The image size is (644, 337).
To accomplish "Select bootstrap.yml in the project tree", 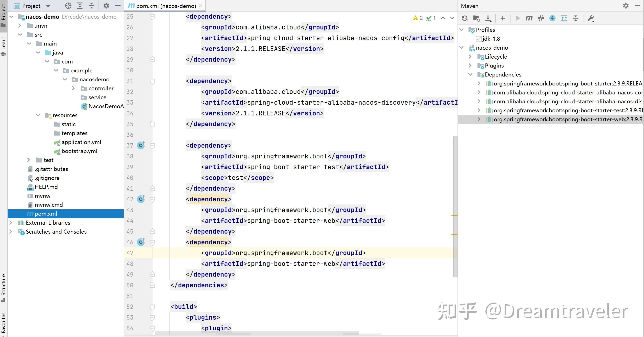I will (x=79, y=151).
